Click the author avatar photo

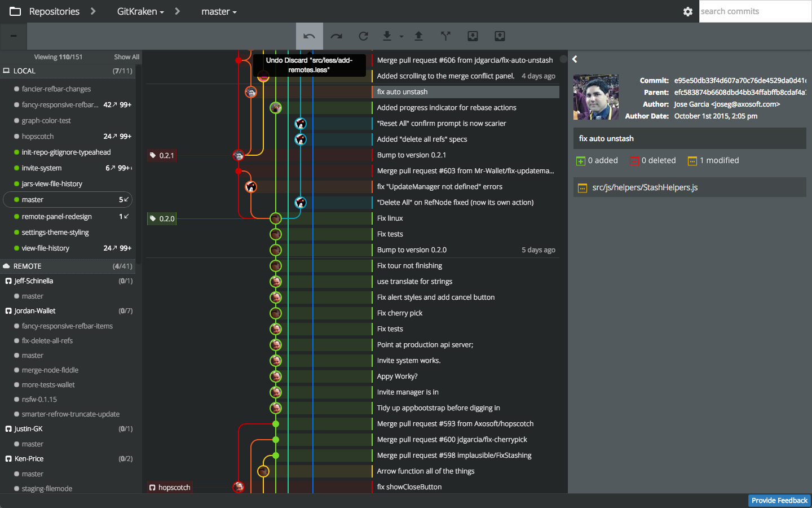click(x=596, y=97)
